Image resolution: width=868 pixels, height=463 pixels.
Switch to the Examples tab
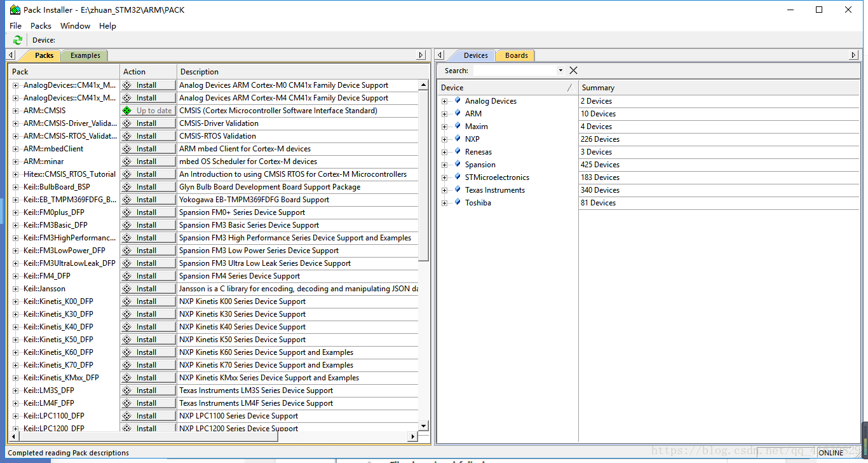pos(85,55)
